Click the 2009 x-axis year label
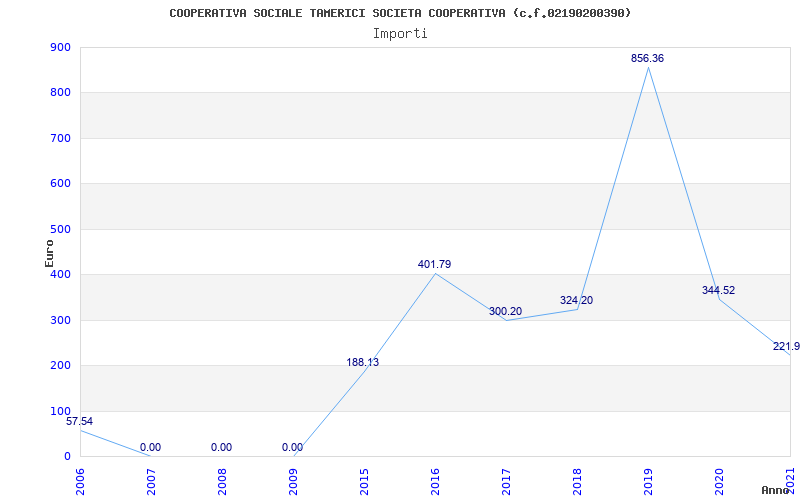Viewport: 800px width, 500px height. 293,482
